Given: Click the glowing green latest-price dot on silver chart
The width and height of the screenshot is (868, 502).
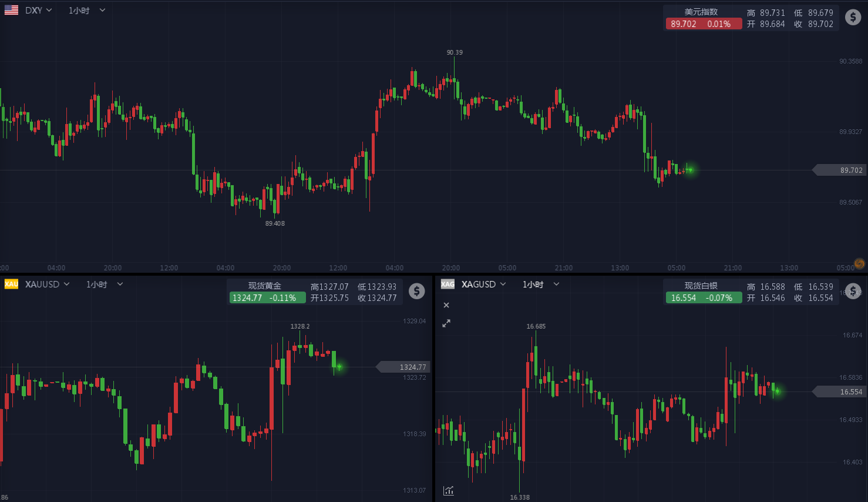Looking at the screenshot, I should pos(777,391).
